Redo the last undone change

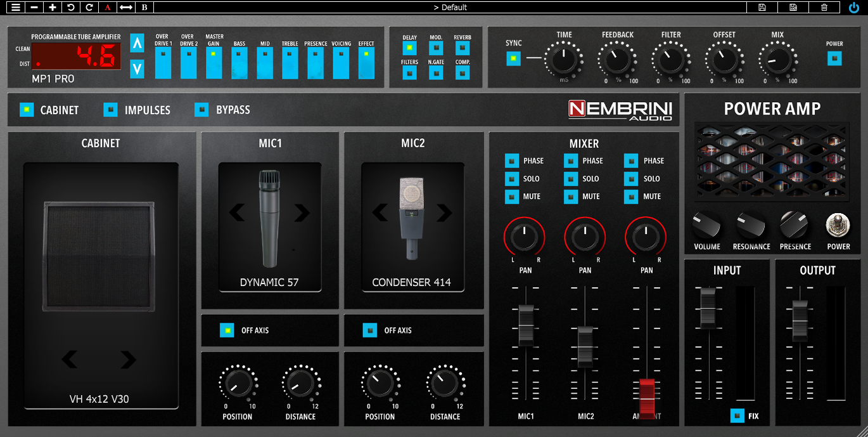click(x=89, y=8)
